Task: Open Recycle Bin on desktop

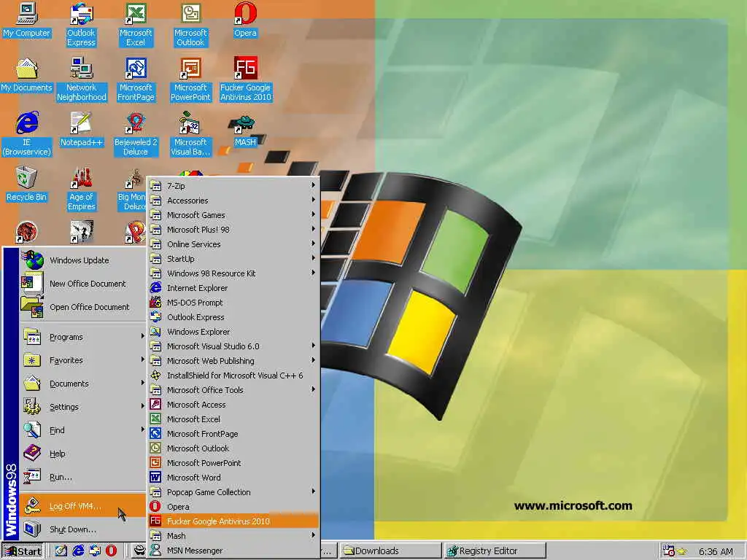Action: pos(27,184)
